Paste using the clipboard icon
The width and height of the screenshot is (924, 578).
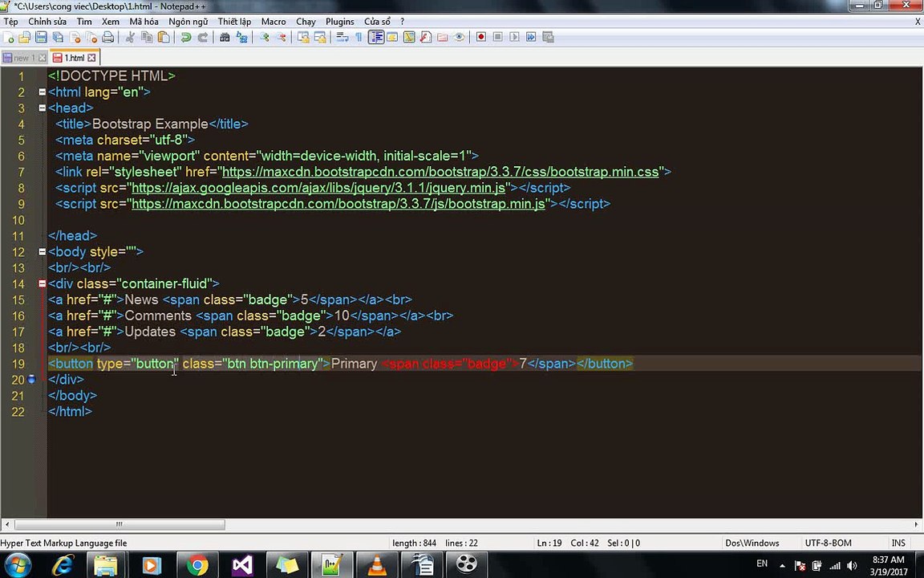164,37
